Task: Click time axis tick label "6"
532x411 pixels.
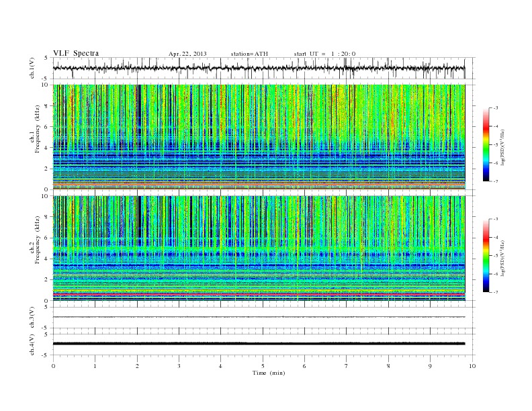Action: (304, 366)
